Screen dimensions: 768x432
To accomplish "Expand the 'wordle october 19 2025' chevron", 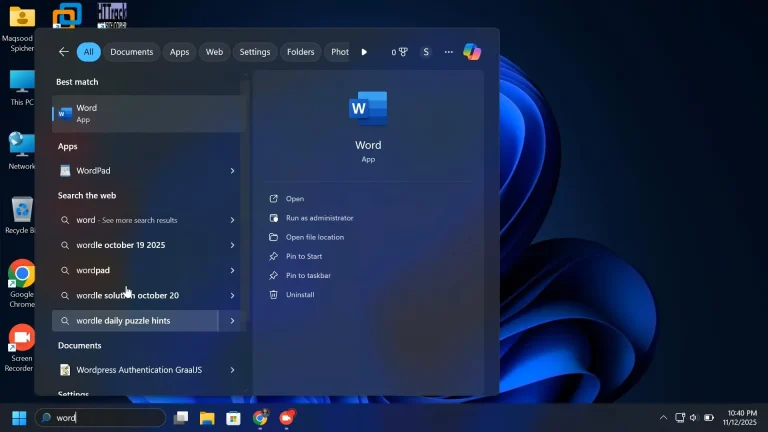I will [232, 245].
